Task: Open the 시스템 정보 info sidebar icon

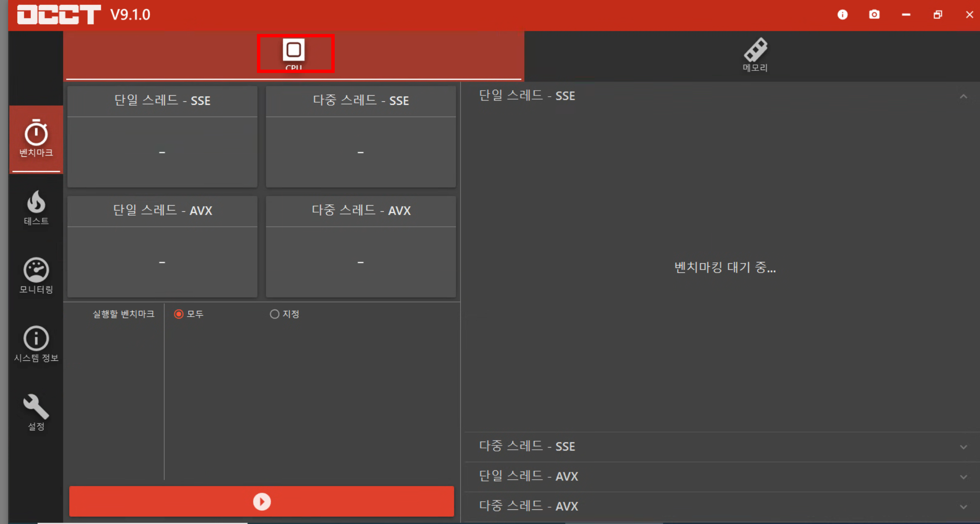Action: 36,344
